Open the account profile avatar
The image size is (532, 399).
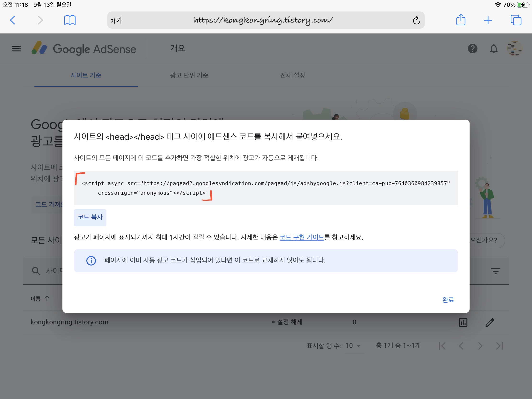tap(515, 49)
